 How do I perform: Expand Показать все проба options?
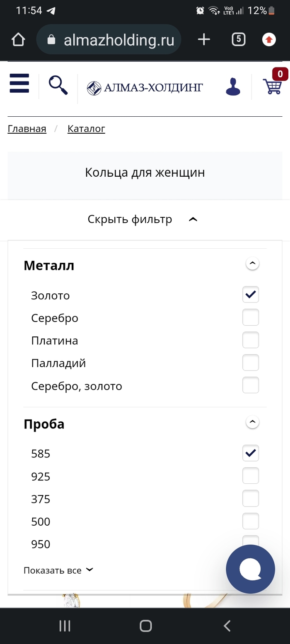point(58,570)
